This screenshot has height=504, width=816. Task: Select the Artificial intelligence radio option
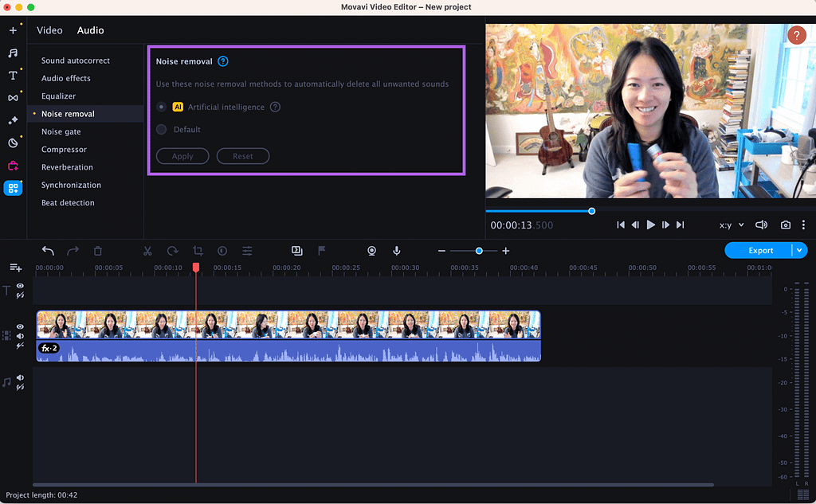(162, 107)
